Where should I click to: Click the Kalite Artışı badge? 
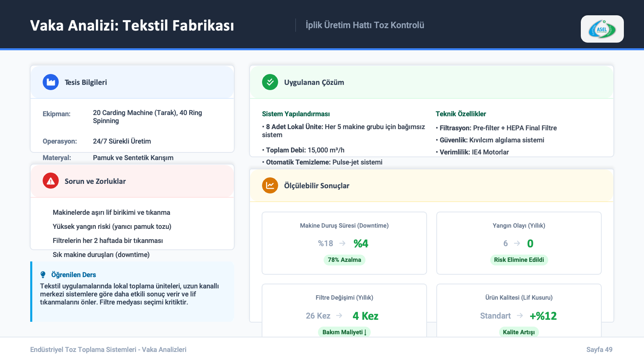pyautogui.click(x=519, y=332)
